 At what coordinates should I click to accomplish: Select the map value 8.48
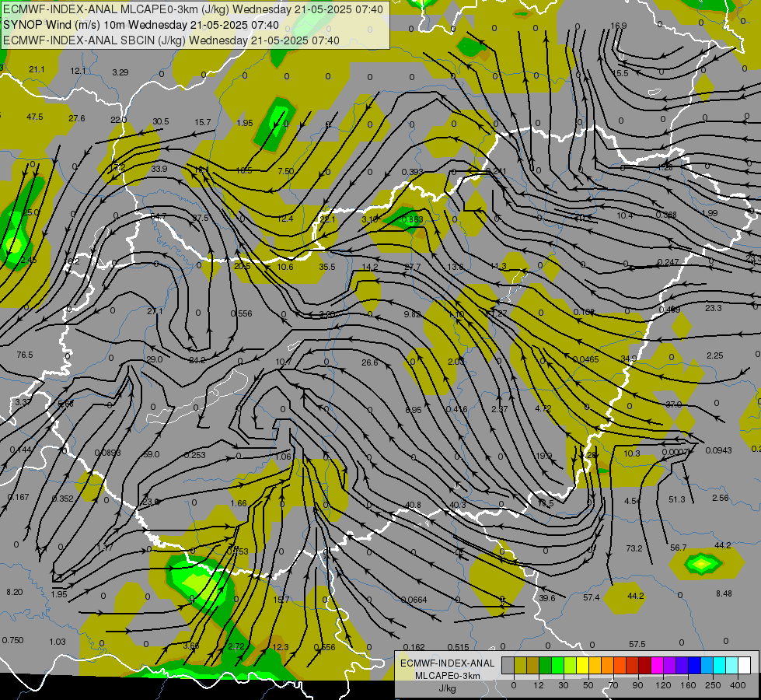click(x=724, y=593)
